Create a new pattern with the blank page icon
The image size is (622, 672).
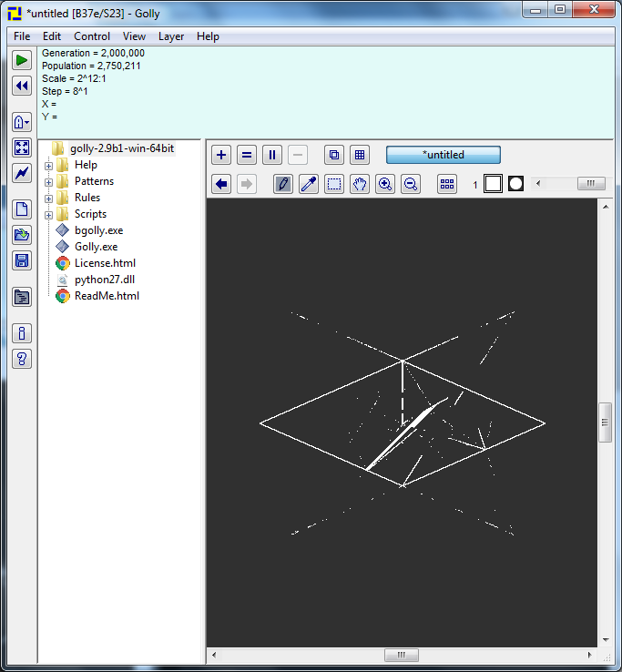(x=22, y=209)
